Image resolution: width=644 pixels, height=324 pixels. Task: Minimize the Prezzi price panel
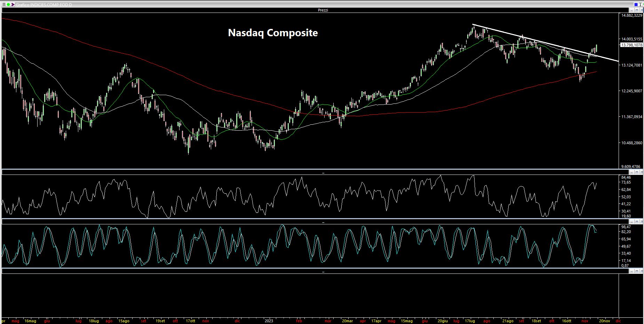click(631, 10)
